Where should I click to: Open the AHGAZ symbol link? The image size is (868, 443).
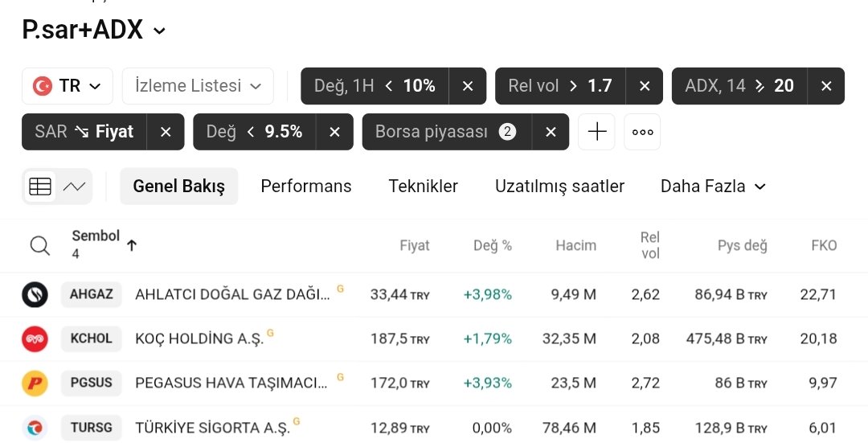coord(92,294)
